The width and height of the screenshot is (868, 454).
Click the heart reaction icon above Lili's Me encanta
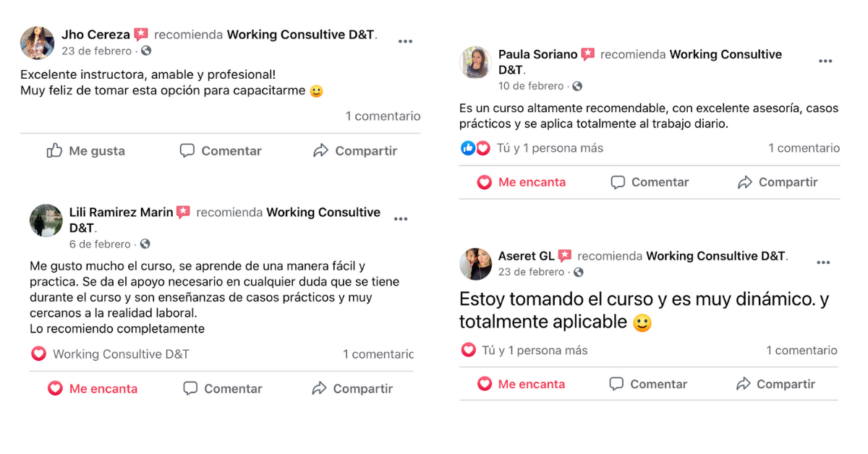38,354
